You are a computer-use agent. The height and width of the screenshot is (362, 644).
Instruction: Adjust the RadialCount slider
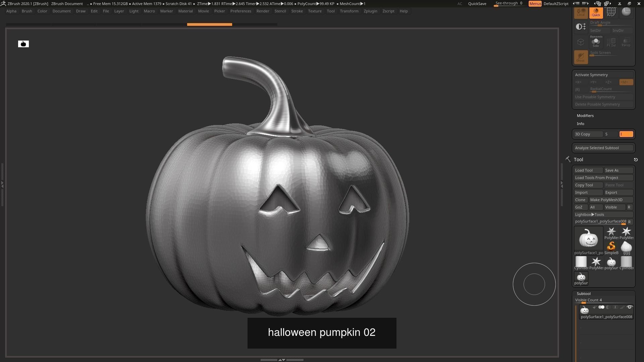(x=611, y=89)
